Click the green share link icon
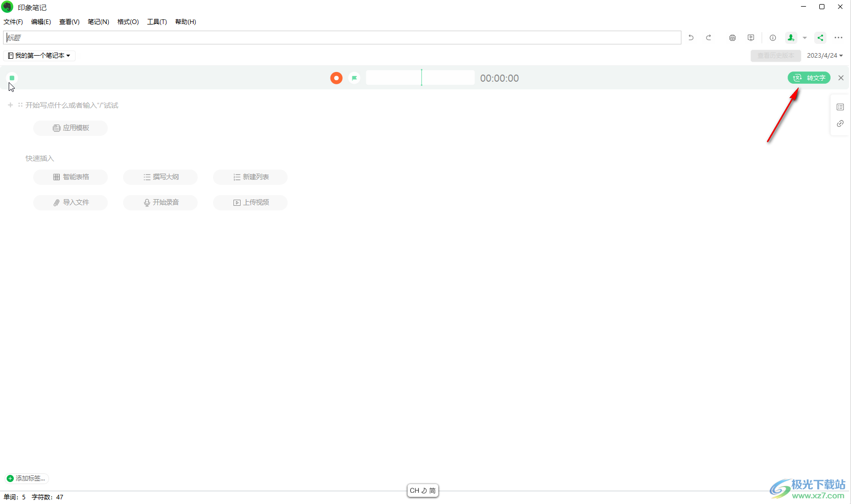Screen dimensions: 851x504 (x=820, y=38)
